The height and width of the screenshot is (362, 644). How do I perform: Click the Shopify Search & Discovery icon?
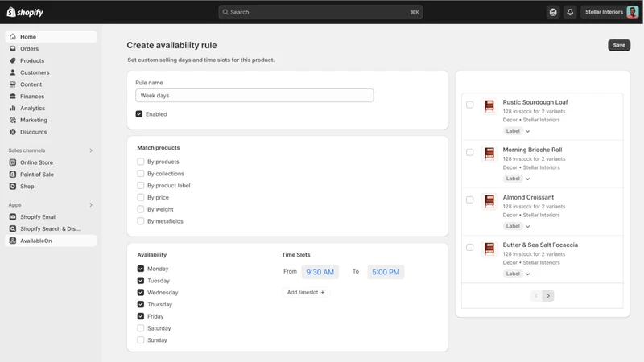(x=13, y=228)
